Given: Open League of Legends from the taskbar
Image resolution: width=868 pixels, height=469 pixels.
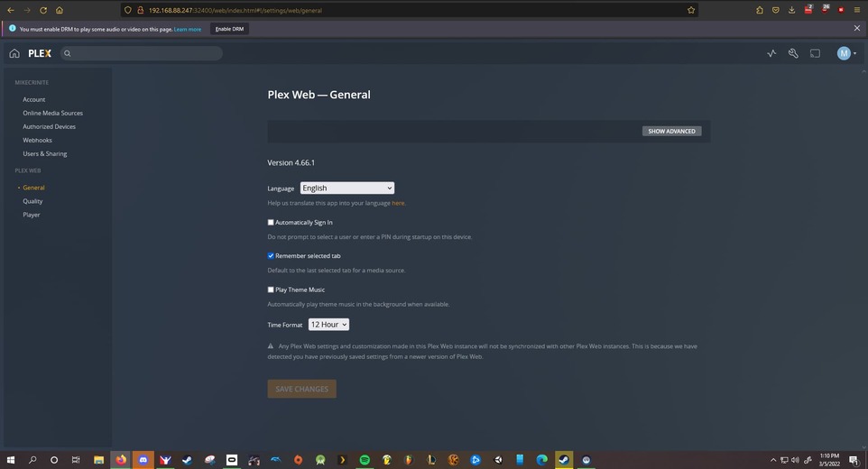Looking at the screenshot, I should 430,460.
